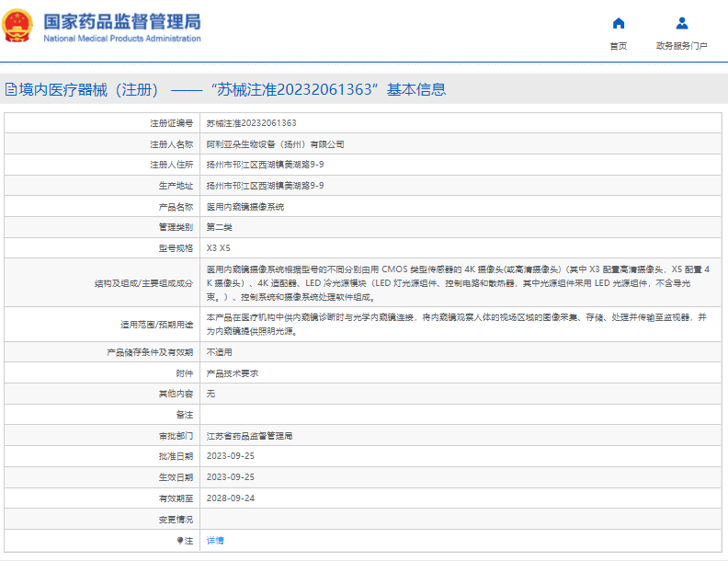Select expiry date 2028-09-24

231,498
